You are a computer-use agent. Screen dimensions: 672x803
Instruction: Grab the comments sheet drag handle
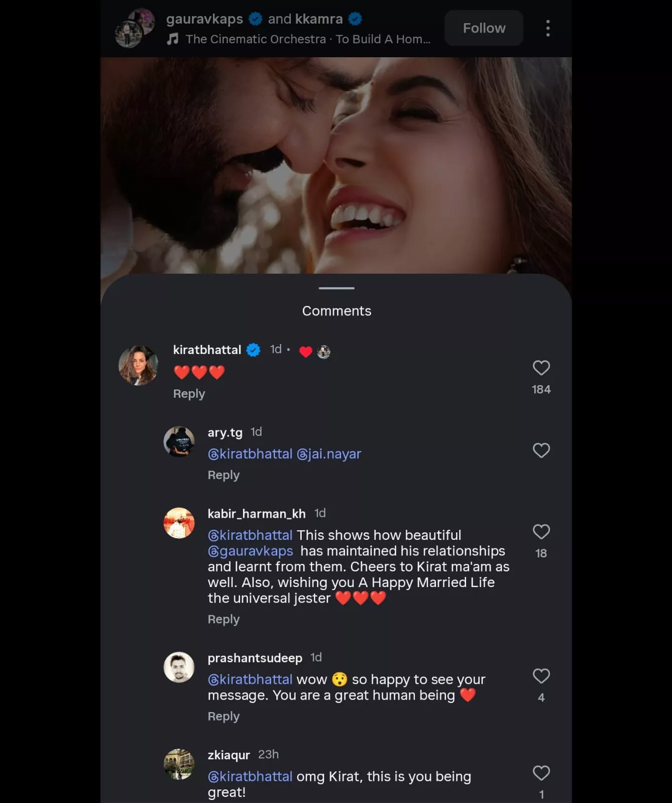pyautogui.click(x=337, y=288)
